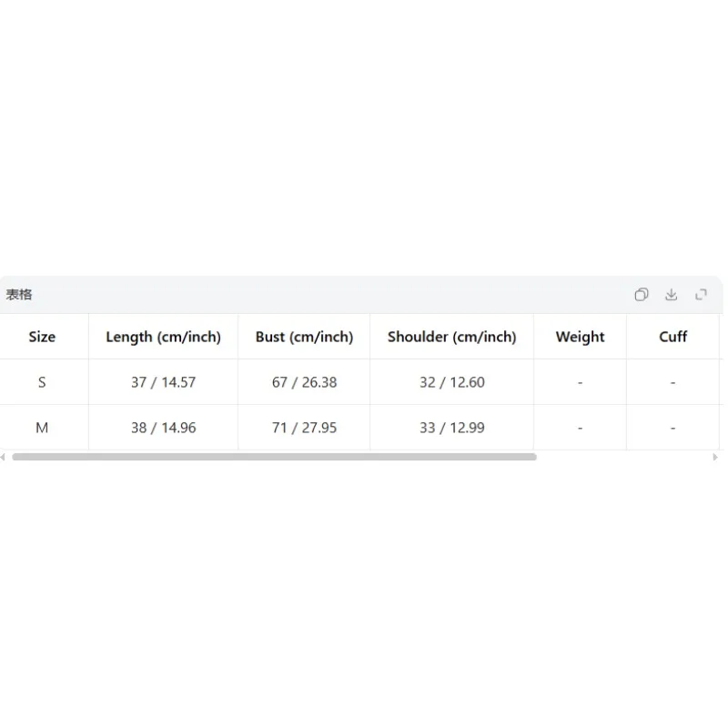Select the 37 / 14.57 length cell
Viewport: 728px width, 728px height.
point(164,382)
